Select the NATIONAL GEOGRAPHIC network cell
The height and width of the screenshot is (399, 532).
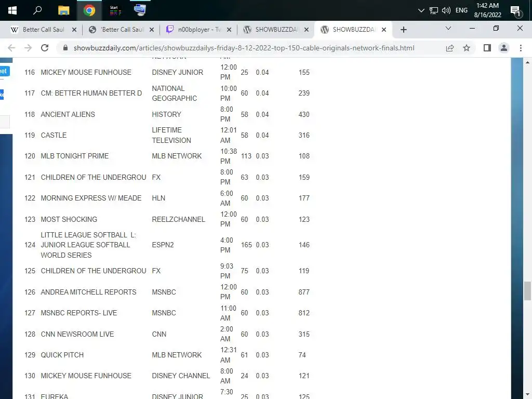[175, 94]
